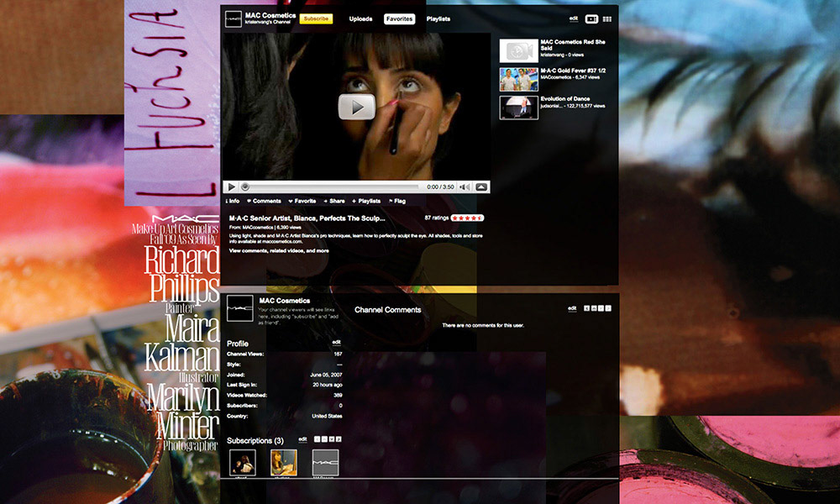Click 'M·A·C Gold Fever #37 1/2' title
Image resolution: width=840 pixels, height=504 pixels.
pyautogui.click(x=573, y=71)
